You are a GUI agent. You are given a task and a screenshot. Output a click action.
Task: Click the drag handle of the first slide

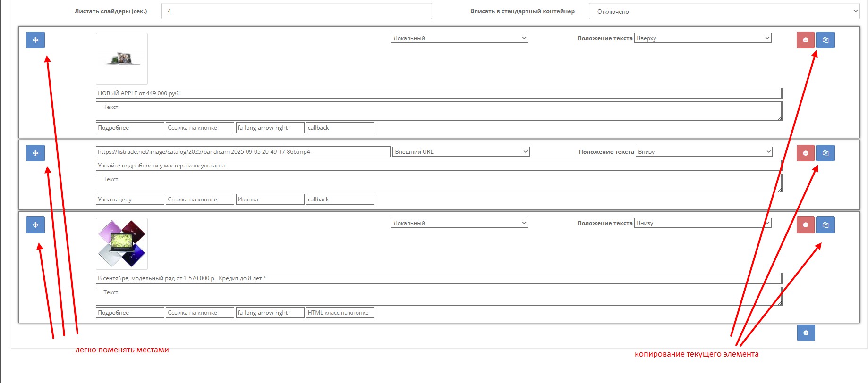[x=35, y=40]
